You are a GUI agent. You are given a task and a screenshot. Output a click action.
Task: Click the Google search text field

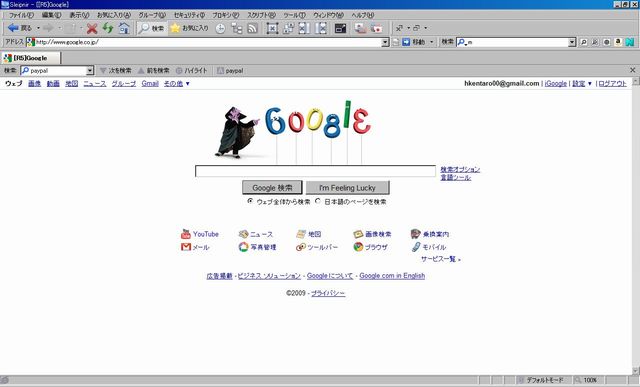316,171
